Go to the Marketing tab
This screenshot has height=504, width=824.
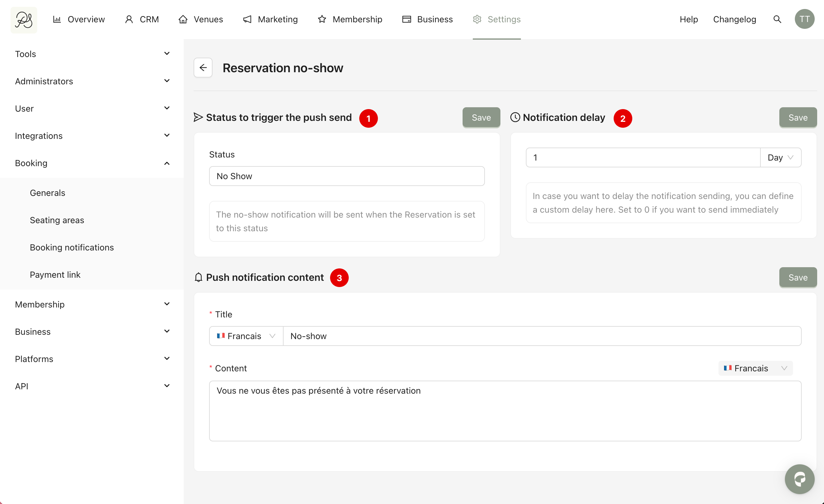click(x=270, y=20)
